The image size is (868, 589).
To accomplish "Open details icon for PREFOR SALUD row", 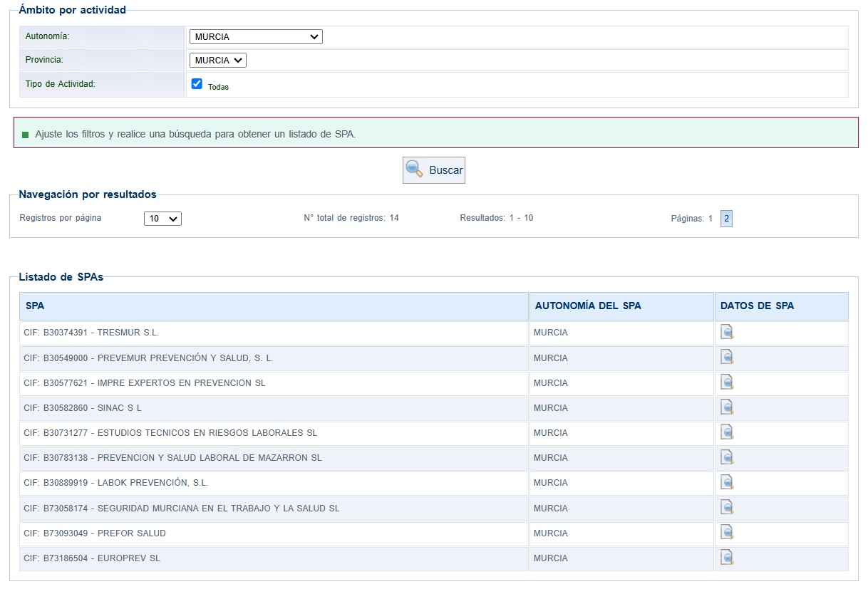I will coord(727,533).
